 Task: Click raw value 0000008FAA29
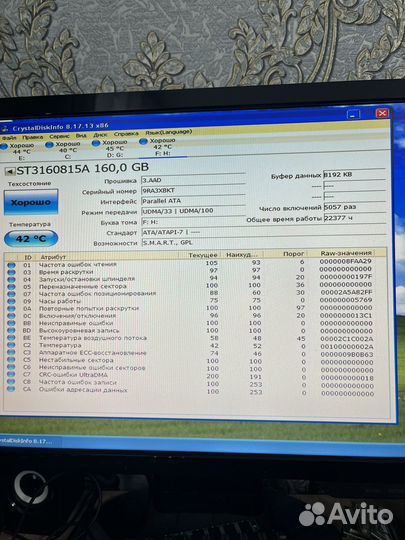[x=345, y=261]
